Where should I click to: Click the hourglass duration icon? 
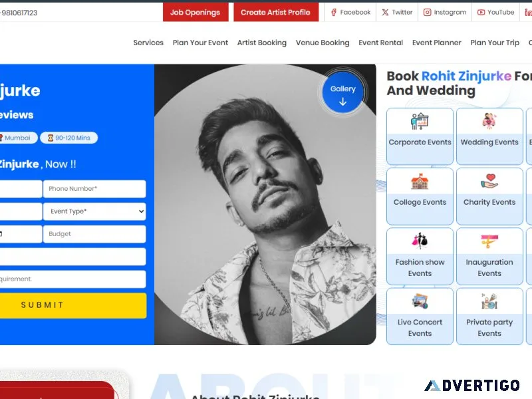[x=51, y=138]
